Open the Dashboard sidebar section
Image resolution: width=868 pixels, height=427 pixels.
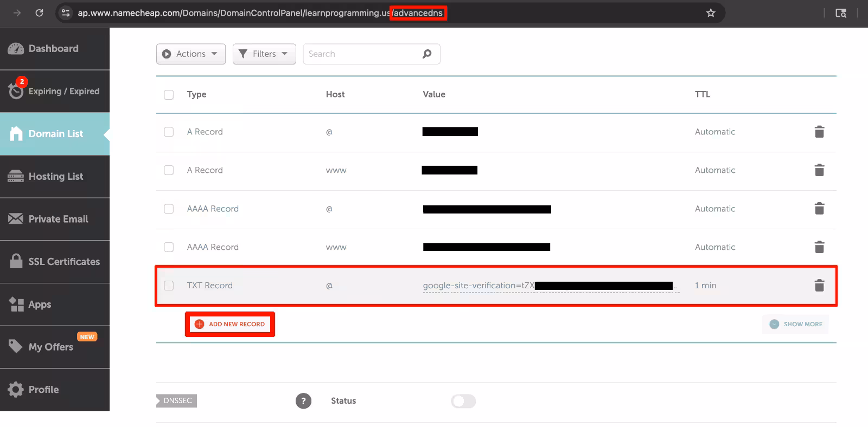[54, 49]
